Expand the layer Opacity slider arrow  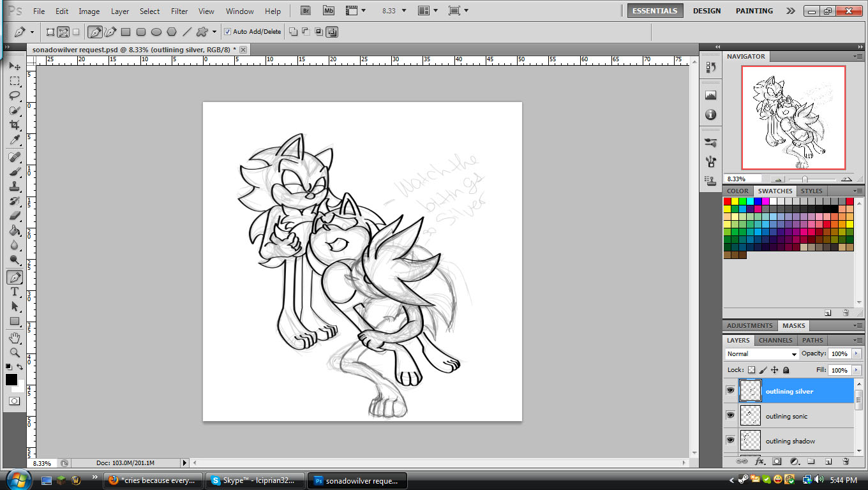[856, 353]
